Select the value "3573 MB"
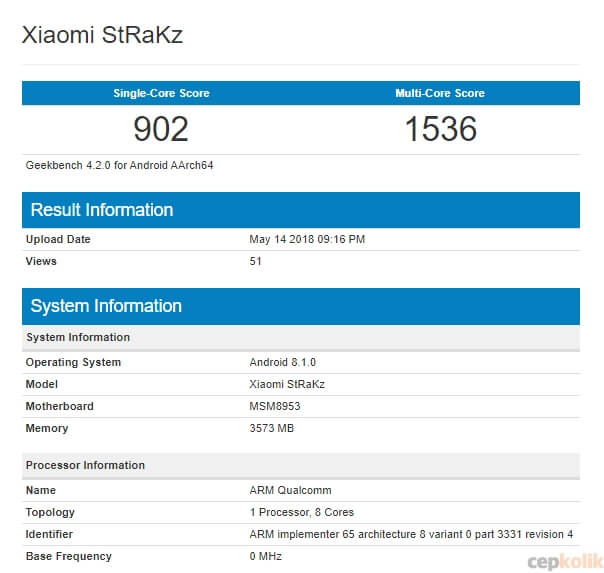604x573 pixels. [x=272, y=428]
